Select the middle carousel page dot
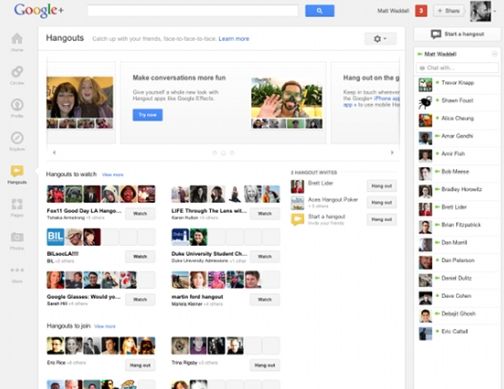 coord(223,153)
